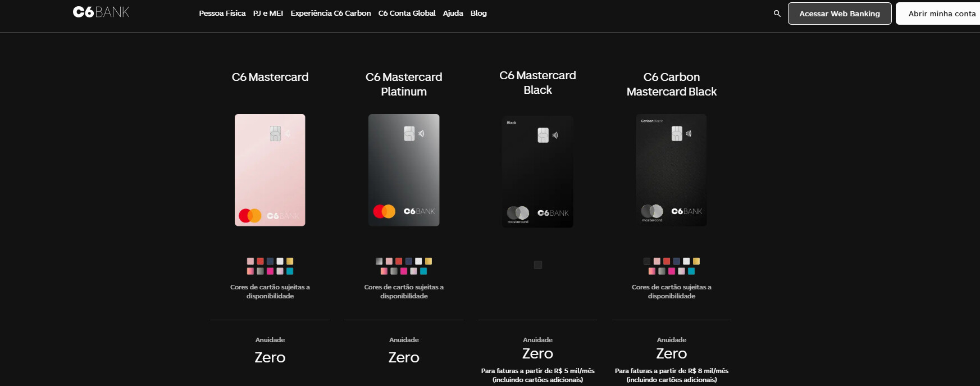This screenshot has width=980, height=386.
Task: Visit the Blog link
Action: click(x=478, y=13)
